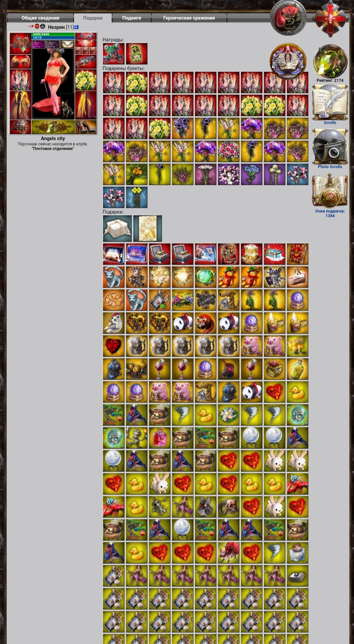Click the red rose medallion icon
Image resolution: width=354 pixels, height=644 pixels.
click(x=288, y=17)
